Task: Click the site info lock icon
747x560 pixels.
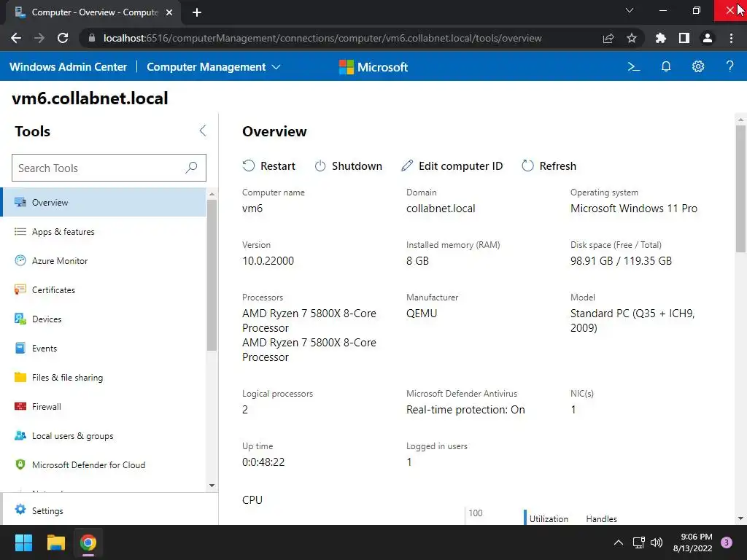Action: coord(92,38)
